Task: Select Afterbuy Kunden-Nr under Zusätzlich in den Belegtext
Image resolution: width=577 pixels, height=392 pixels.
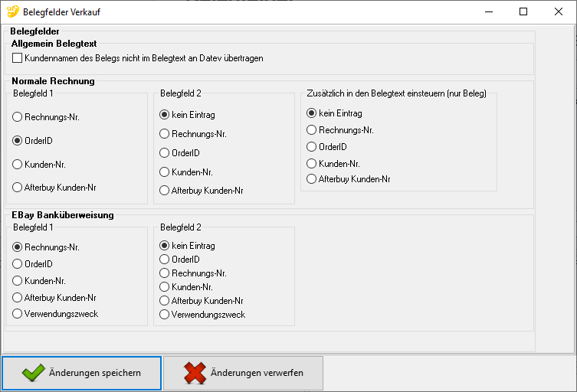Action: (312, 179)
